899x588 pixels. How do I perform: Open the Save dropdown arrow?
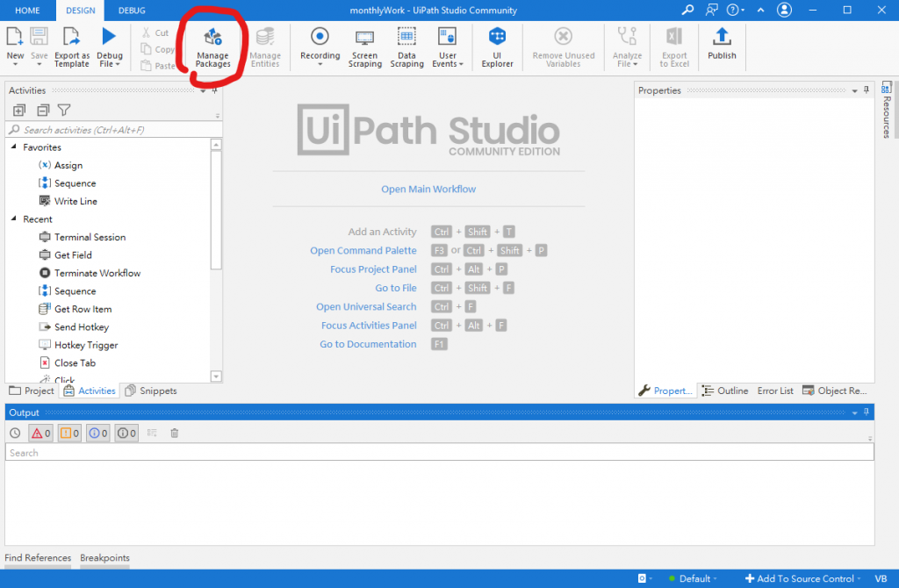coord(39,64)
